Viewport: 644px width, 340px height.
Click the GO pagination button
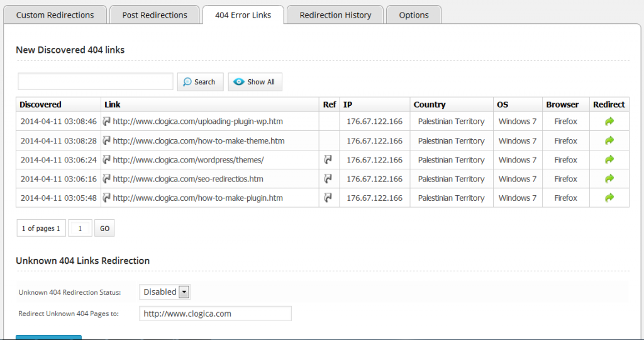point(104,229)
